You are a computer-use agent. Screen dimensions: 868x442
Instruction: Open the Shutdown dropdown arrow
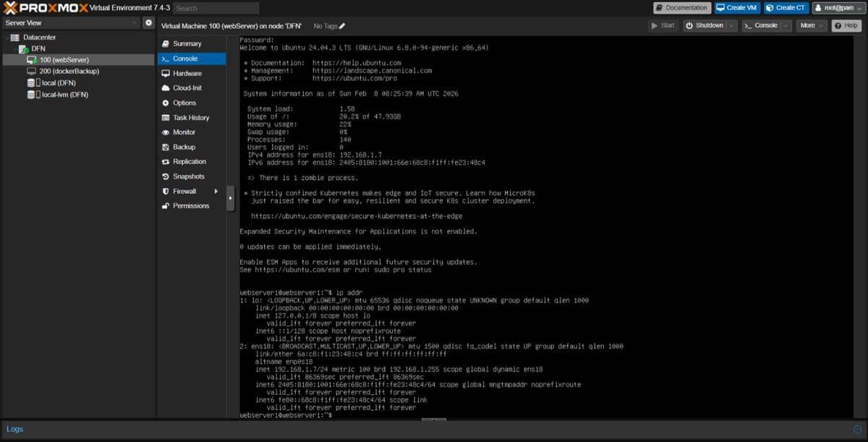click(x=731, y=24)
